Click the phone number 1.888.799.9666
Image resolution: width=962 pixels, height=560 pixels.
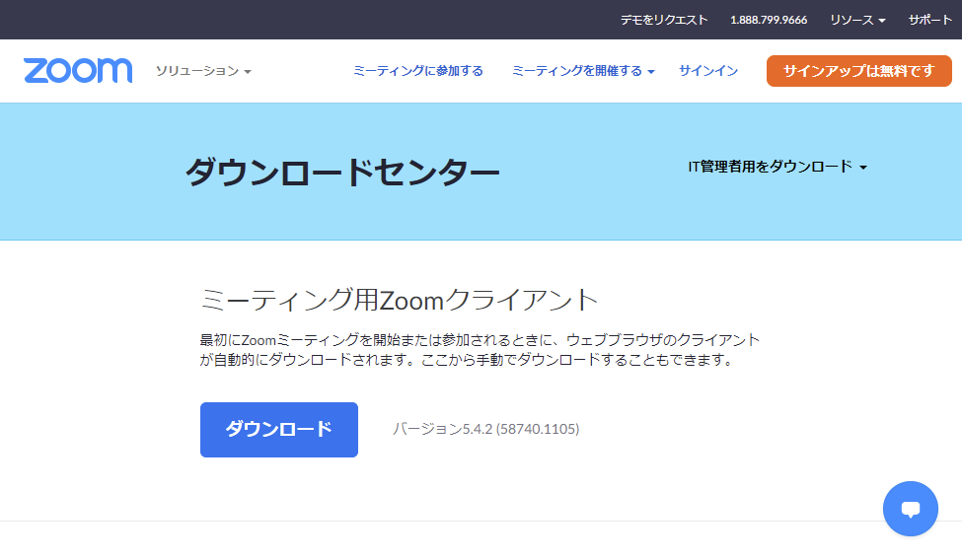(769, 21)
